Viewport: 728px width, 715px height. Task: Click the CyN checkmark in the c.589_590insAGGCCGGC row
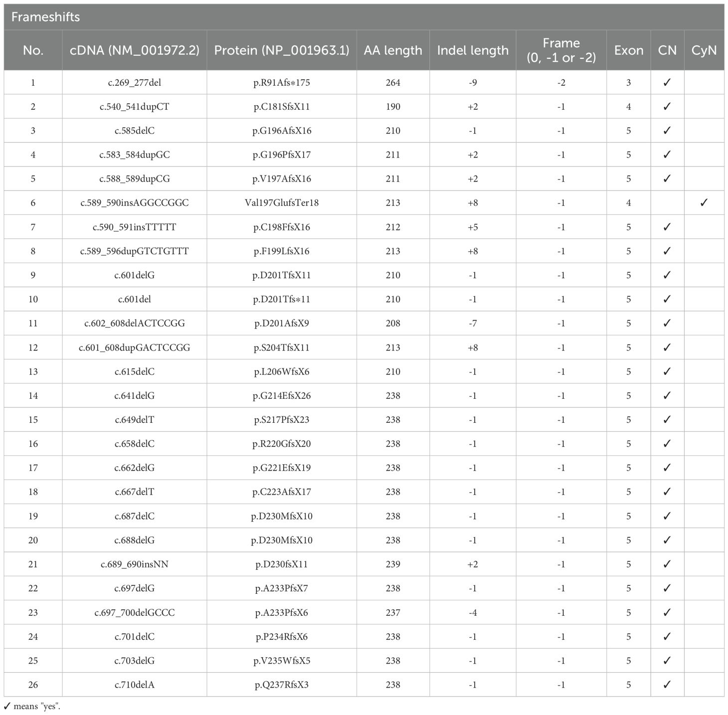pos(704,203)
